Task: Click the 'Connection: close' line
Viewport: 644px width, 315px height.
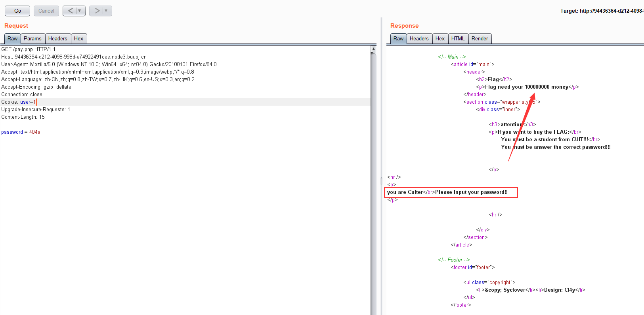Action: point(22,94)
